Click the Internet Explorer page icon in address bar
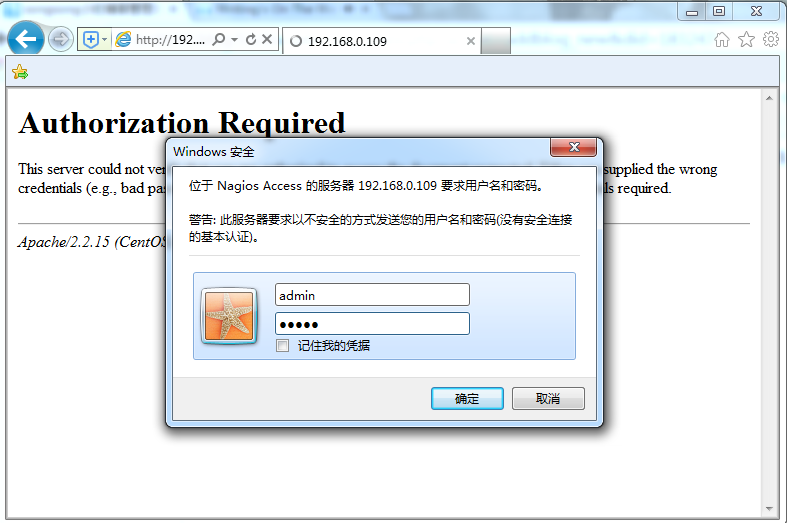Viewport: 787px width, 523px height. tap(123, 39)
